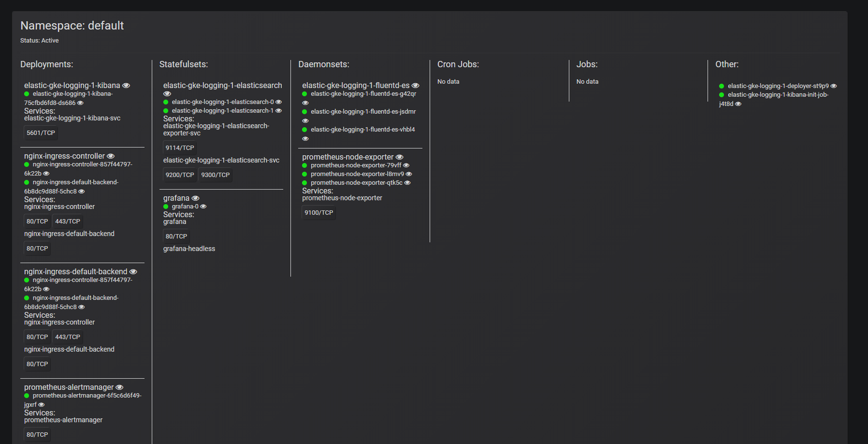Select elastic-gke-logging-1-elasticsearch-svc service name
This screenshot has height=444, width=868.
pyautogui.click(x=221, y=160)
